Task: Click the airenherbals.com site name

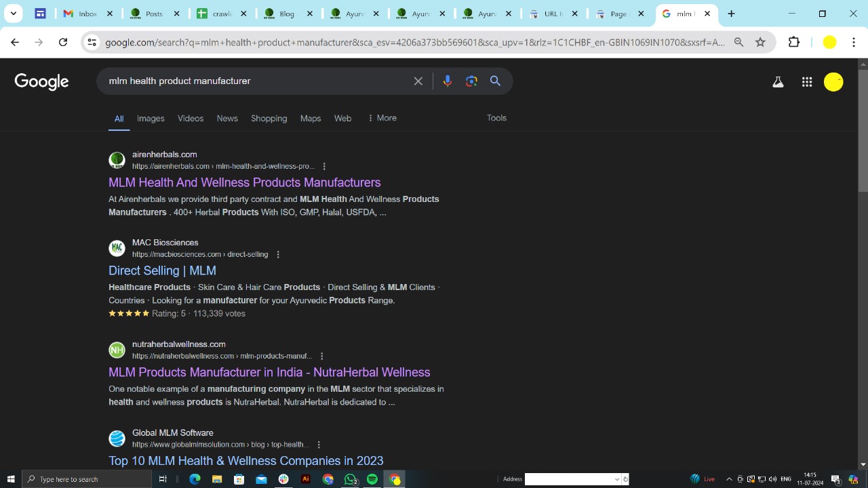Action: point(165,155)
